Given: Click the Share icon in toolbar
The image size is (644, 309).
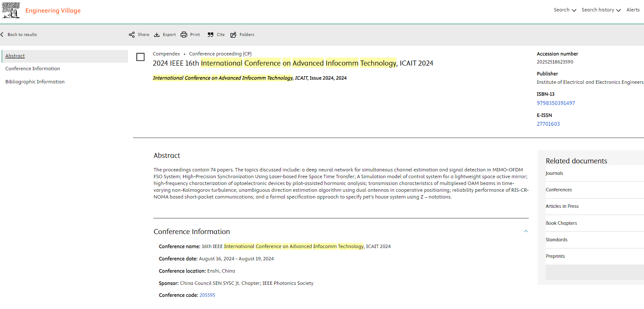Looking at the screenshot, I should point(132,35).
